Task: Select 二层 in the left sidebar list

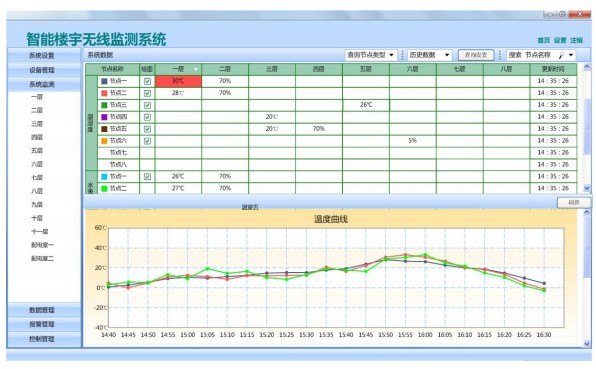Action: 37,110
